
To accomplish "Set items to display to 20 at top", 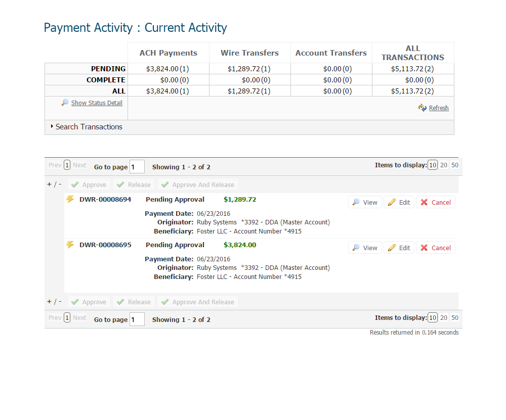I will [444, 165].
